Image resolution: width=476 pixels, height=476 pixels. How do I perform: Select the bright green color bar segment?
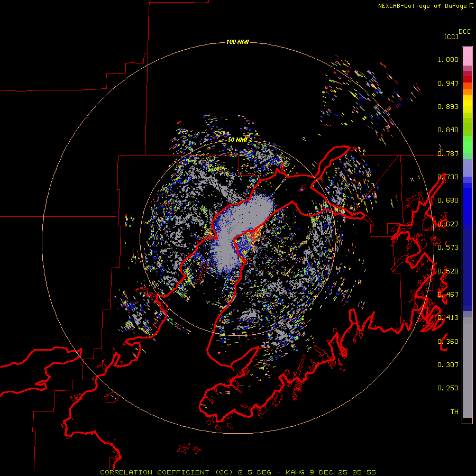click(x=467, y=144)
